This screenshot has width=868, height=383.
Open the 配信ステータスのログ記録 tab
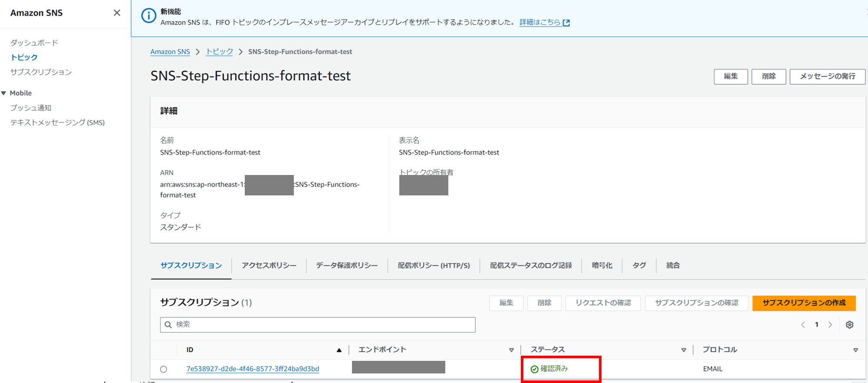tap(531, 265)
